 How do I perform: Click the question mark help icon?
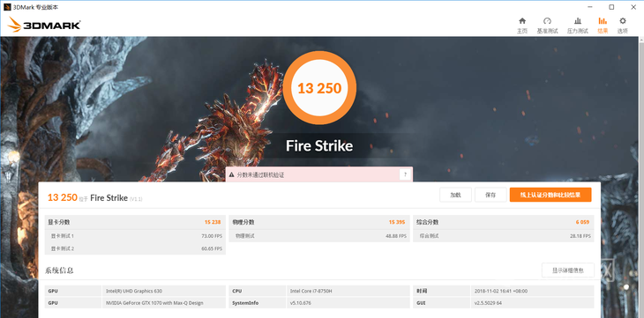click(x=405, y=174)
